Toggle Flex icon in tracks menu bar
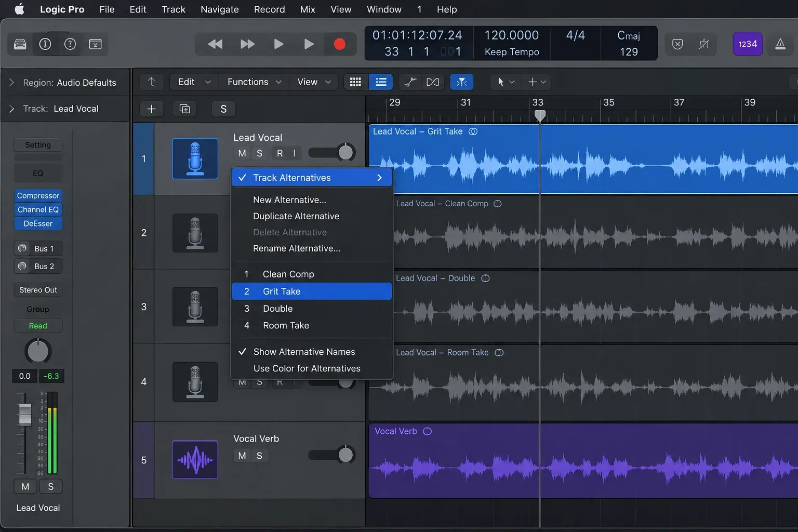The width and height of the screenshot is (798, 532). tap(432, 82)
